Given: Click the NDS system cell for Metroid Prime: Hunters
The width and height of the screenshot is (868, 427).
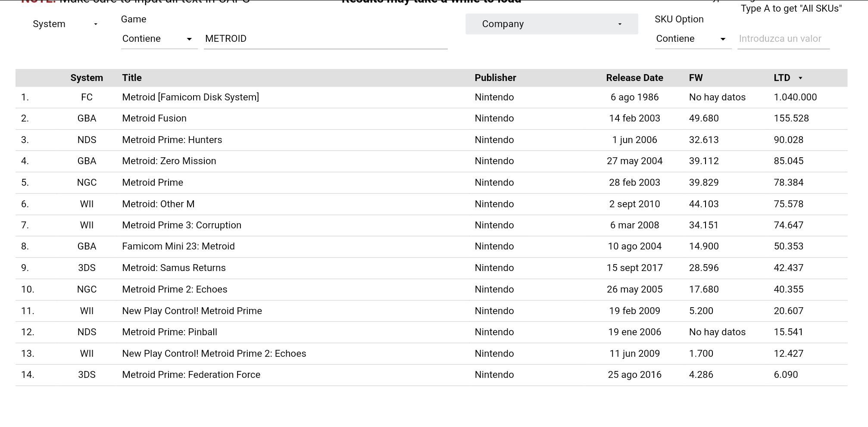Looking at the screenshot, I should pos(87,140).
